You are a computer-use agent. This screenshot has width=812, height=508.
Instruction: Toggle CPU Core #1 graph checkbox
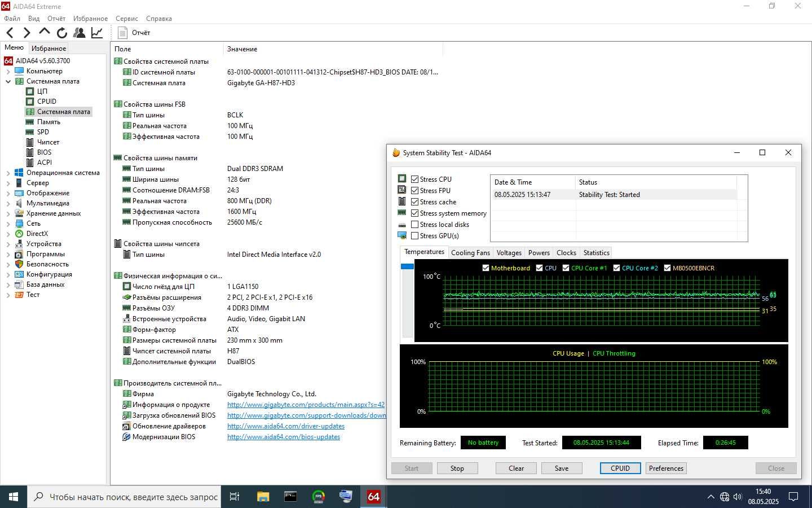click(566, 268)
